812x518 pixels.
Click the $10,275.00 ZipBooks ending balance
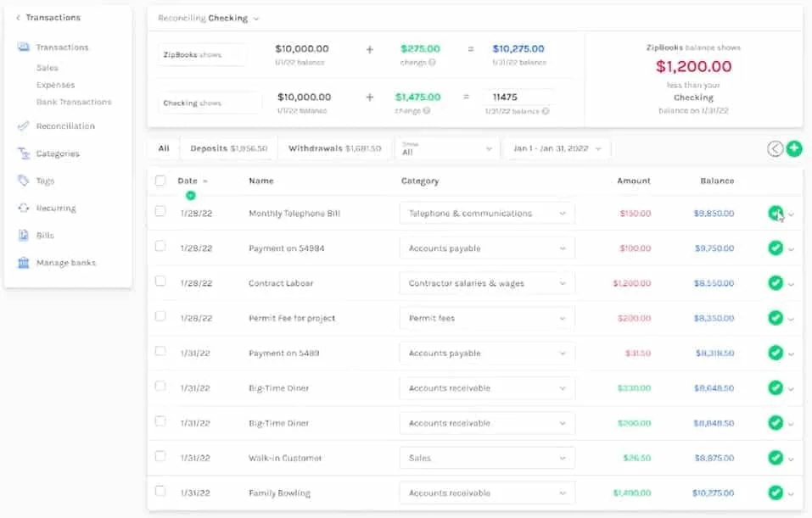(x=518, y=48)
